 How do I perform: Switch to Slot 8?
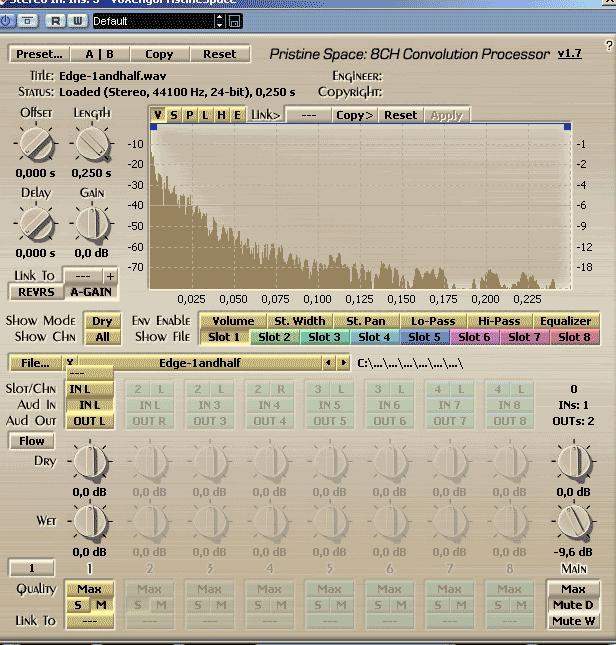tap(574, 337)
